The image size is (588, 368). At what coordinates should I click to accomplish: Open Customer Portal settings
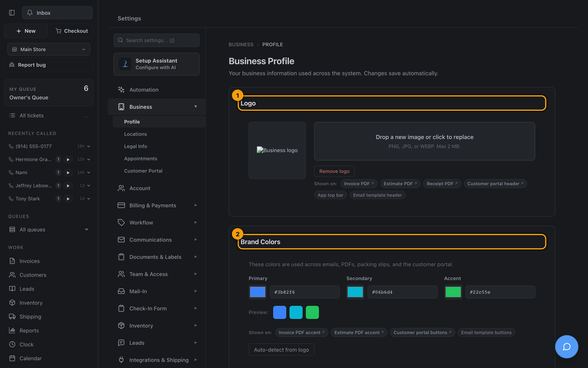coord(143,171)
